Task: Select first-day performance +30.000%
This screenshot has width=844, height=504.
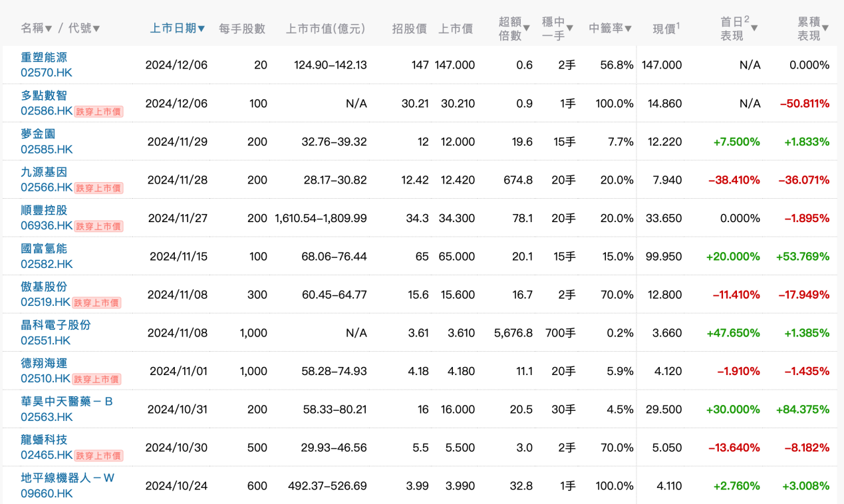Action: tap(733, 410)
